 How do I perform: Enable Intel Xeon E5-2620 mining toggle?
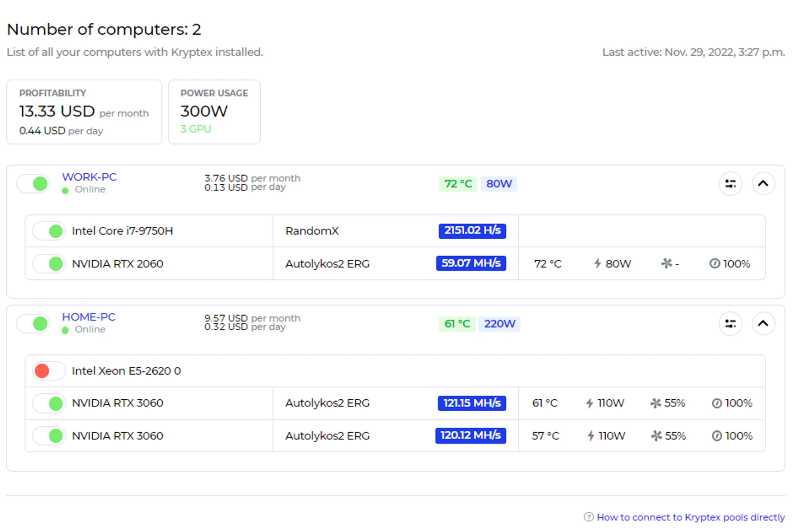tap(49, 371)
